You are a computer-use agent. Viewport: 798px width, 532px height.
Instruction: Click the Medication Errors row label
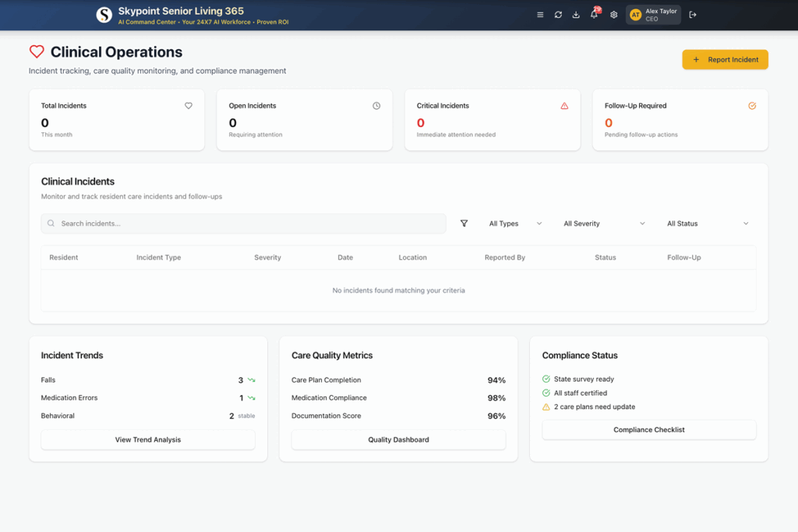tap(69, 398)
